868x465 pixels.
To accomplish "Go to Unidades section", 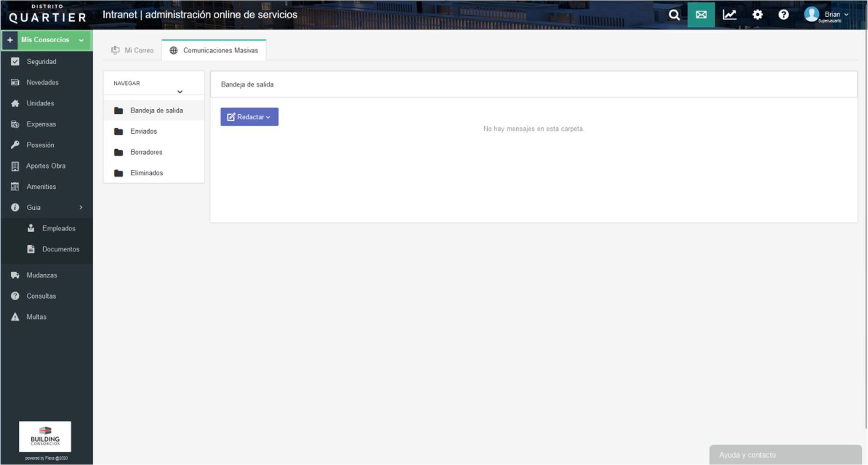I will 40,103.
